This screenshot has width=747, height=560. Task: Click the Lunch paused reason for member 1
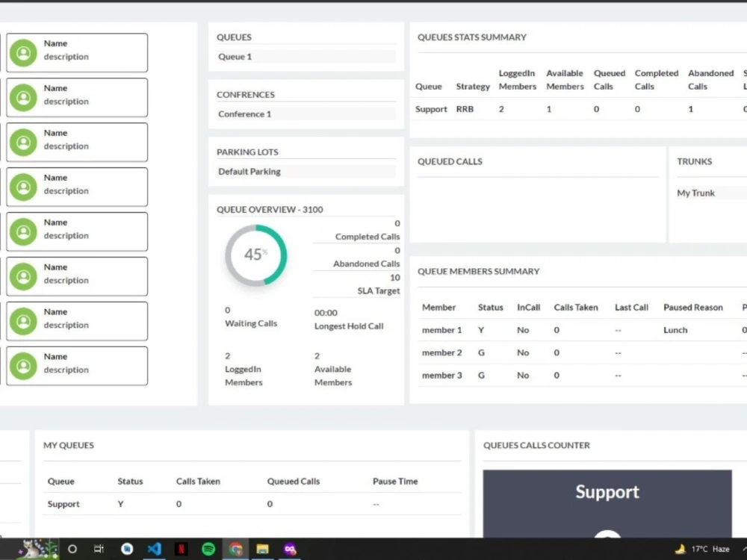(x=675, y=330)
